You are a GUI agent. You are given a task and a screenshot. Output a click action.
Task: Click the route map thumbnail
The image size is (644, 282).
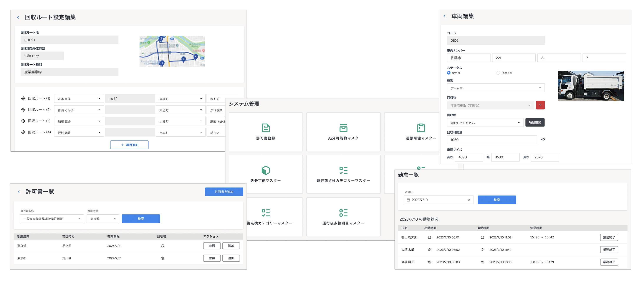(172, 51)
